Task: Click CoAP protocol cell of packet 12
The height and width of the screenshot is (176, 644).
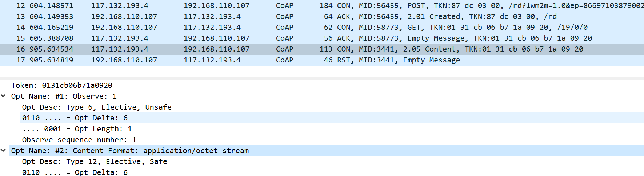Action: click(285, 5)
